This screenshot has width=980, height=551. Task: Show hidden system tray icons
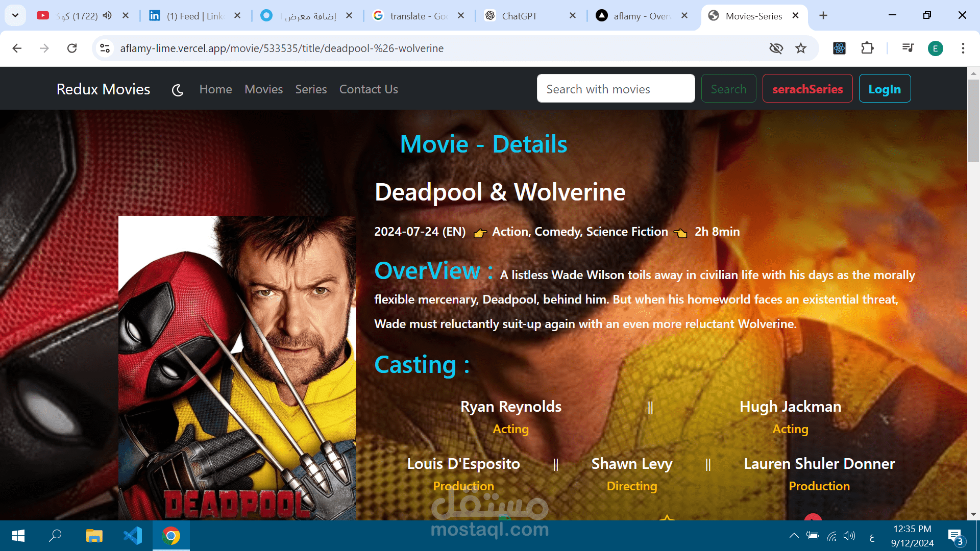(x=794, y=536)
